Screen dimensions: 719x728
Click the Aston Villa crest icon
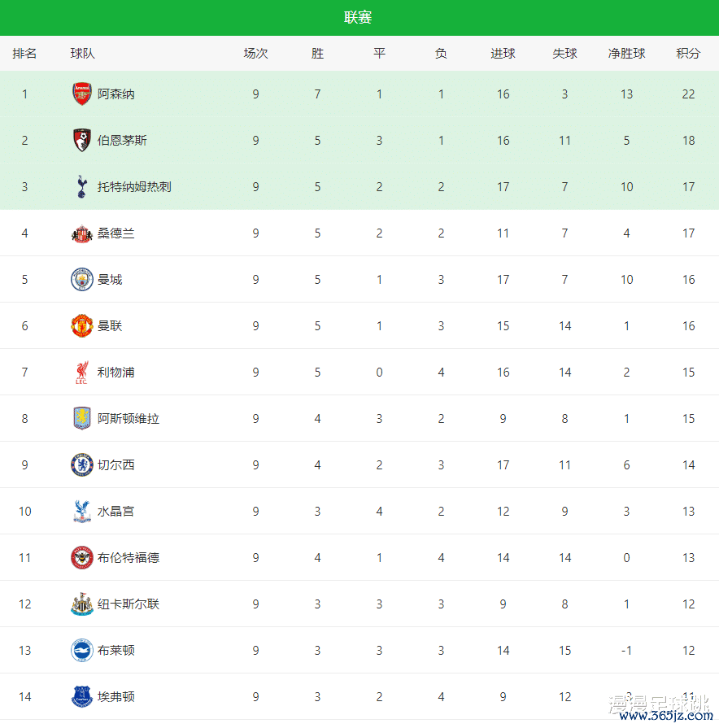pos(82,419)
